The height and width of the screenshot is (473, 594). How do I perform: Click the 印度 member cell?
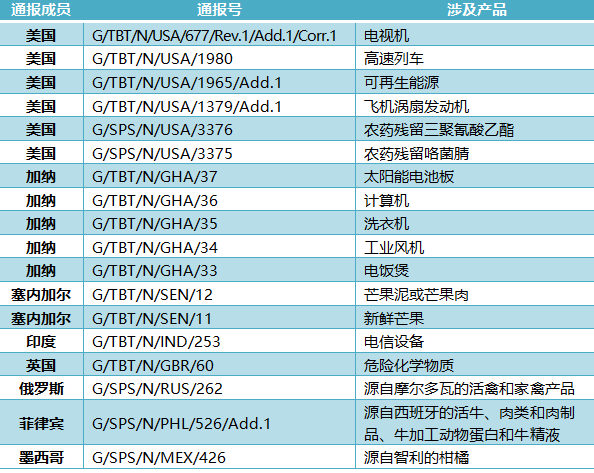click(41, 341)
